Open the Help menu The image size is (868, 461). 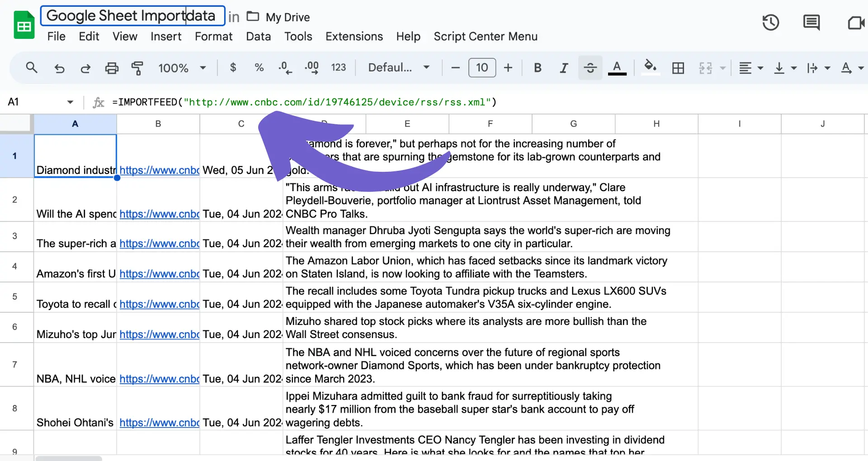coord(408,36)
